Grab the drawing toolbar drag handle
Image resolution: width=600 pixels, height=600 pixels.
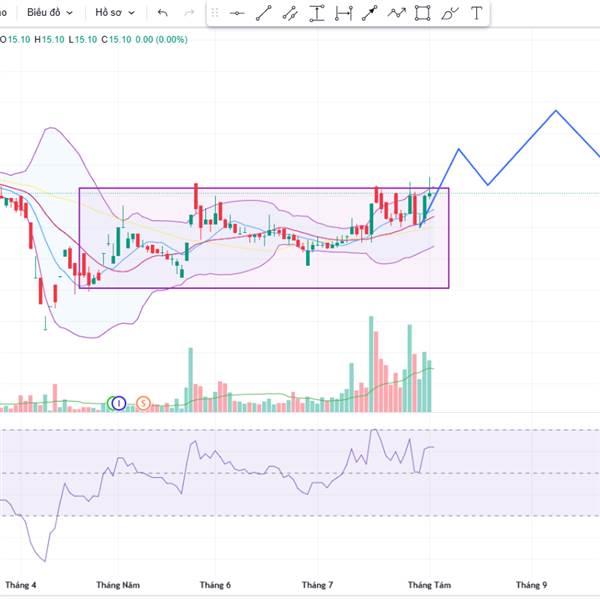click(x=215, y=13)
